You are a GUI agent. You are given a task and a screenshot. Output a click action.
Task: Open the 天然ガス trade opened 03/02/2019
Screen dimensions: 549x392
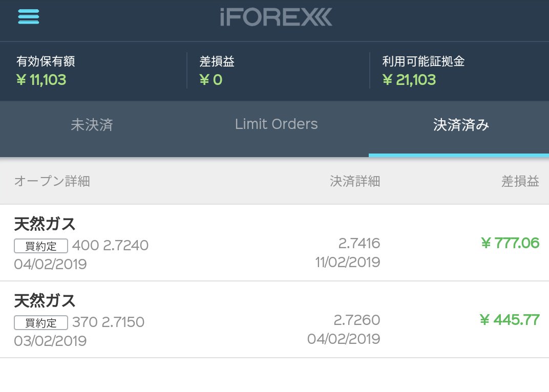click(x=45, y=300)
